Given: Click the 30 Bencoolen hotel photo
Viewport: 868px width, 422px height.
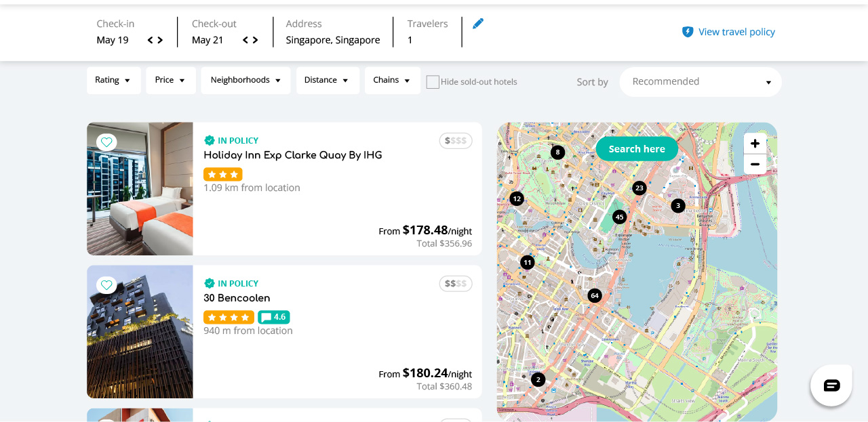Looking at the screenshot, I should pos(140,332).
